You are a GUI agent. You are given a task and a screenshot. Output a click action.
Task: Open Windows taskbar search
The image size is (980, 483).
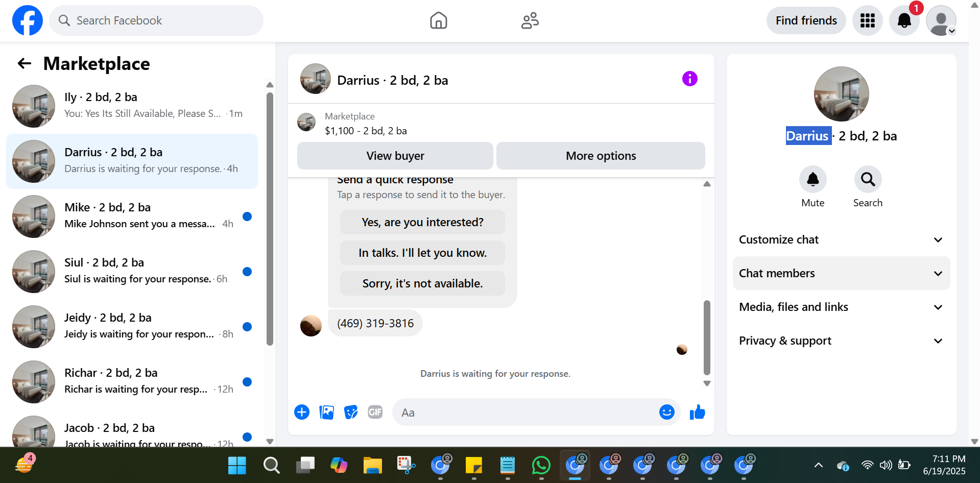[x=271, y=465]
